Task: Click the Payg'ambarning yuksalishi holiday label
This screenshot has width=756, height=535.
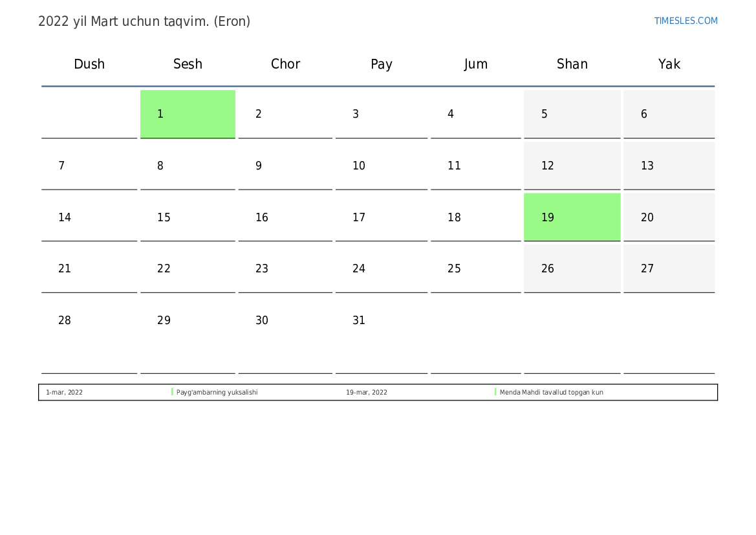Action: (217, 392)
